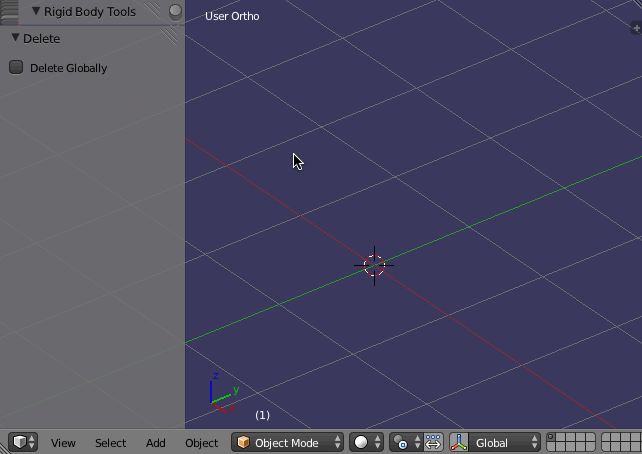Viewport: 642px width, 454px height.
Task: Open the Object menu
Action: click(x=201, y=442)
